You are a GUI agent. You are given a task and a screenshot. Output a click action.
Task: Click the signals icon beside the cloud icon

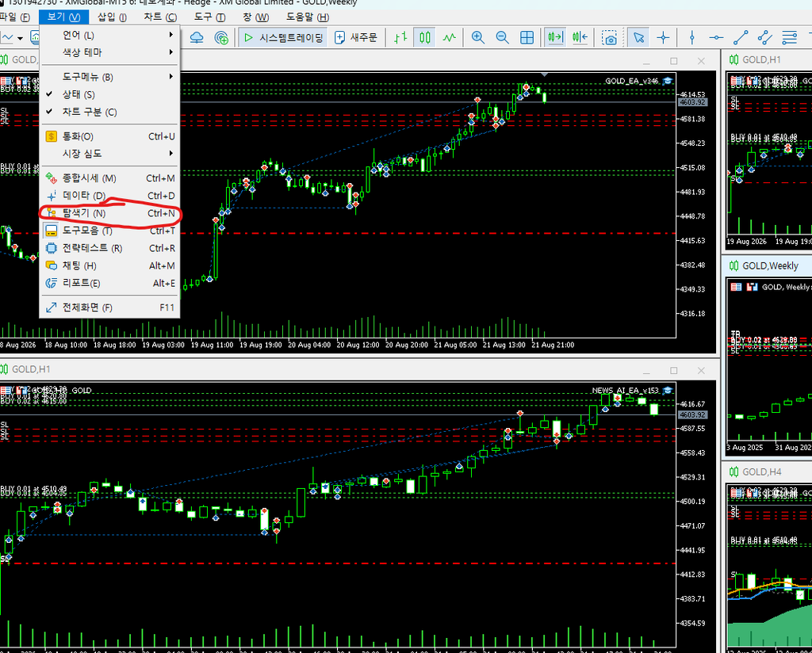pyautogui.click(x=221, y=37)
